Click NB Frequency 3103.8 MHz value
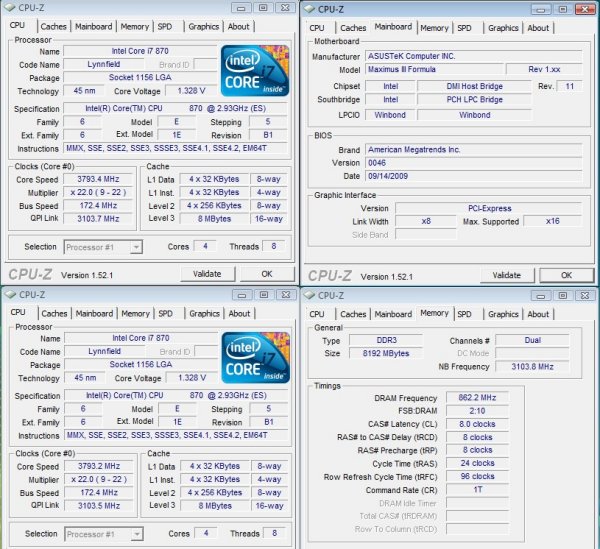 tap(532, 367)
